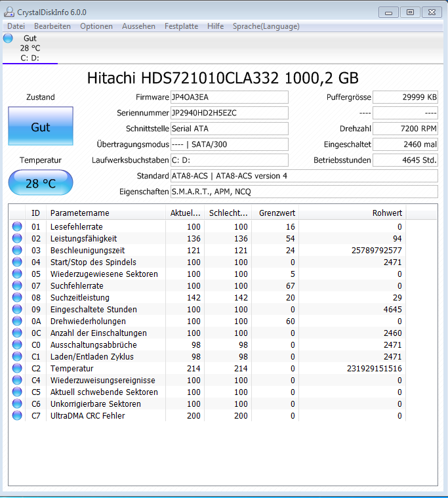Click status orb for Drehwiederholungen row

(17, 321)
